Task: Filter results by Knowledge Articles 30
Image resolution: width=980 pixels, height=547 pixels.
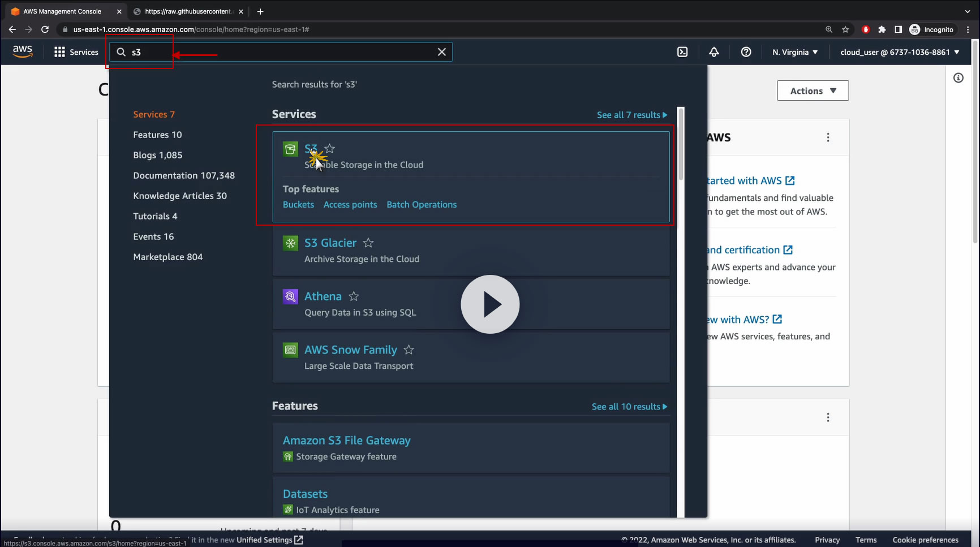Action: click(180, 196)
